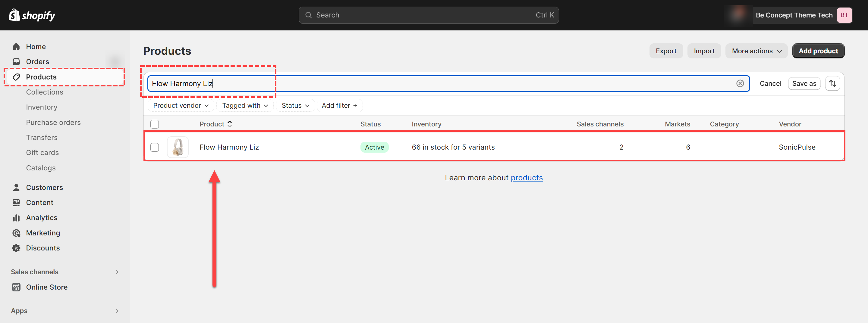Image resolution: width=868 pixels, height=323 pixels.
Task: Open Customers in the sidebar
Action: click(45, 188)
